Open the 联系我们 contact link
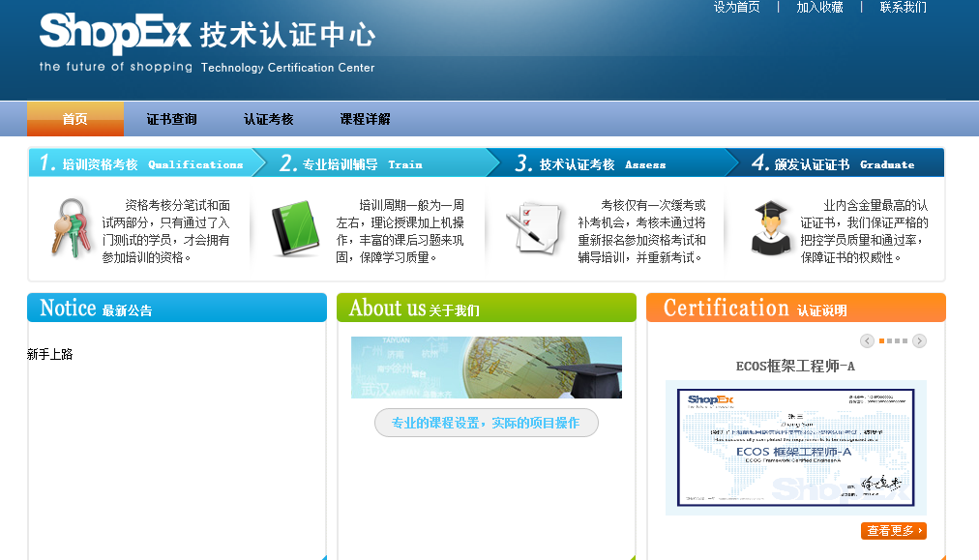 click(903, 8)
